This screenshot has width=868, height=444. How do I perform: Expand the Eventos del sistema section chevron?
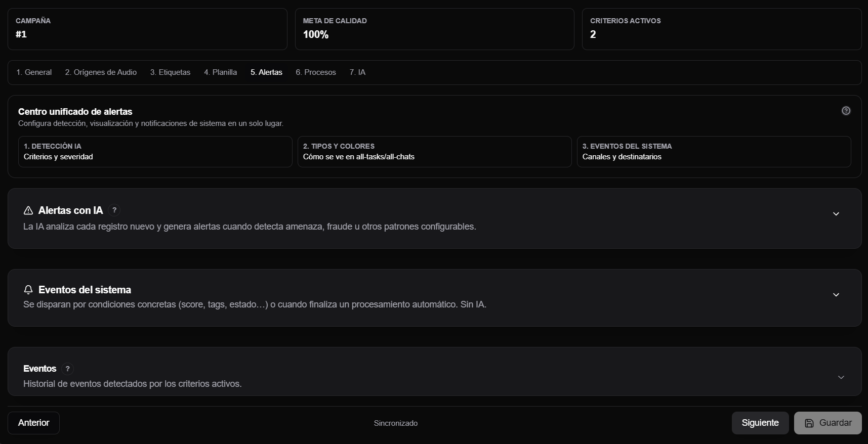pos(836,295)
